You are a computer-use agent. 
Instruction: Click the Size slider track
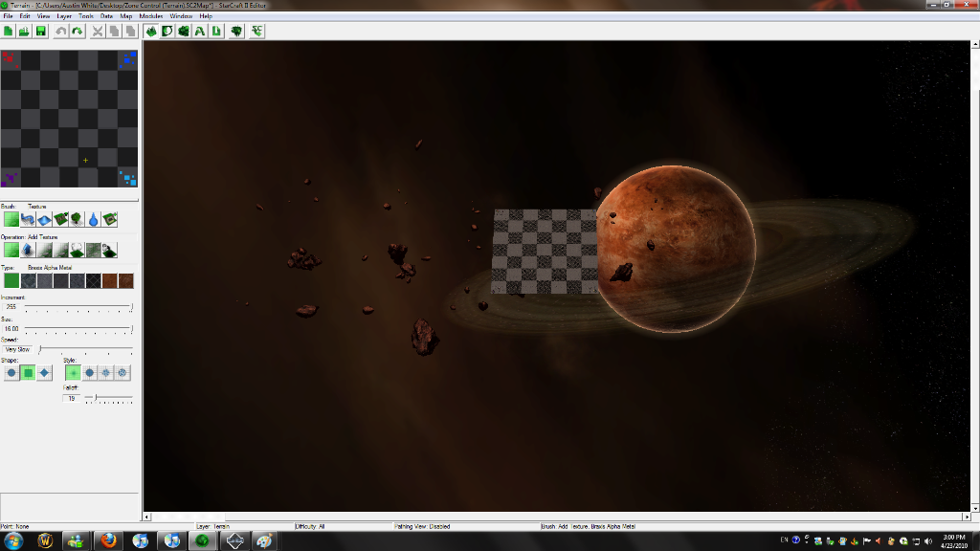(x=78, y=328)
